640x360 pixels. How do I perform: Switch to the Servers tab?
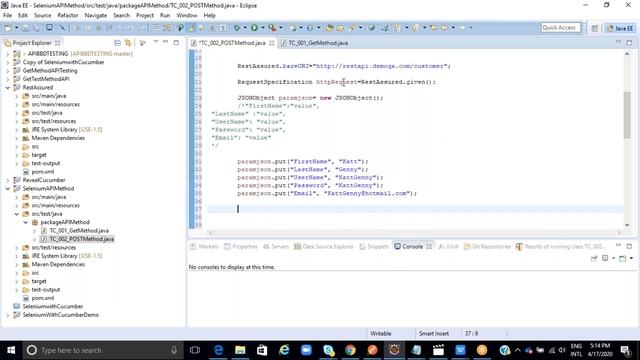276,247
